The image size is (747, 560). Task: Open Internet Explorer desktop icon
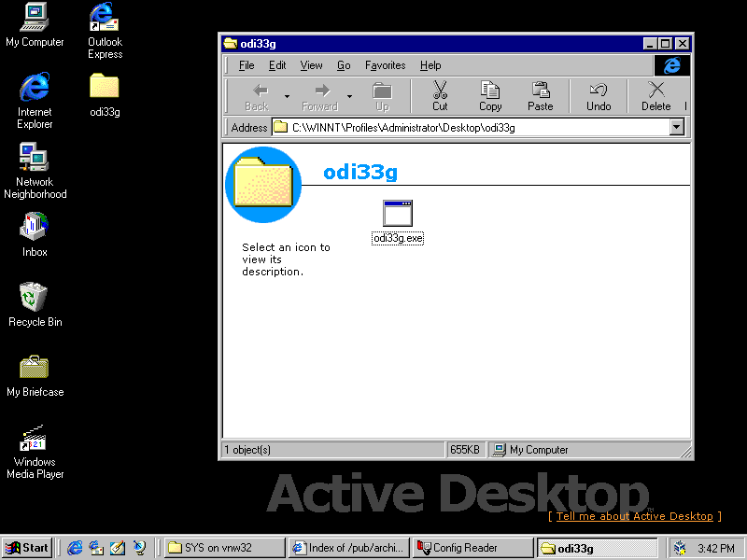[35, 101]
